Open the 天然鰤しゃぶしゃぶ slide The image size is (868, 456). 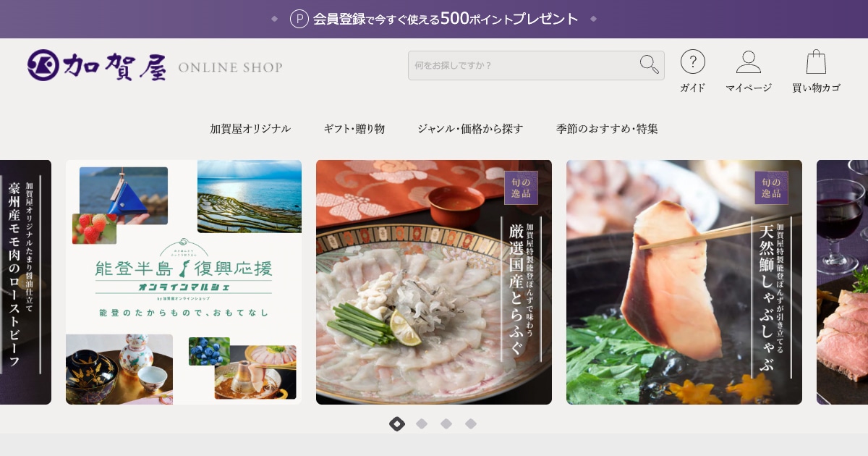pyautogui.click(x=684, y=282)
